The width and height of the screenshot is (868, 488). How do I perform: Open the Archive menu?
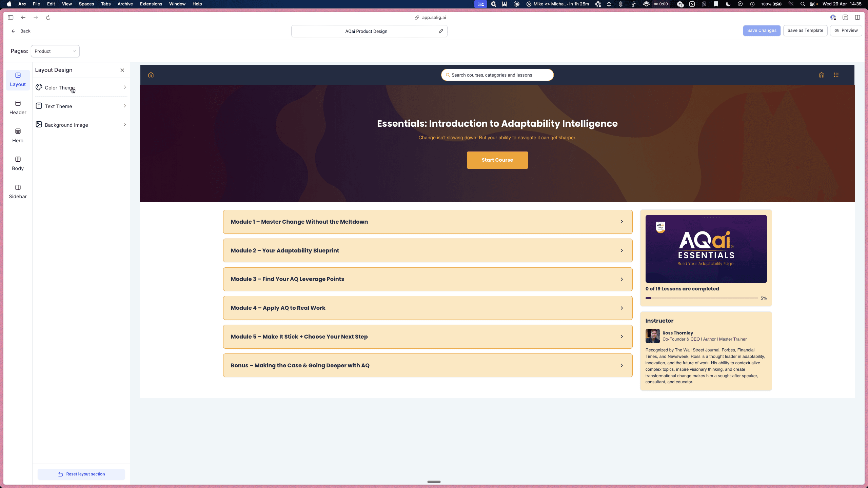125,4
